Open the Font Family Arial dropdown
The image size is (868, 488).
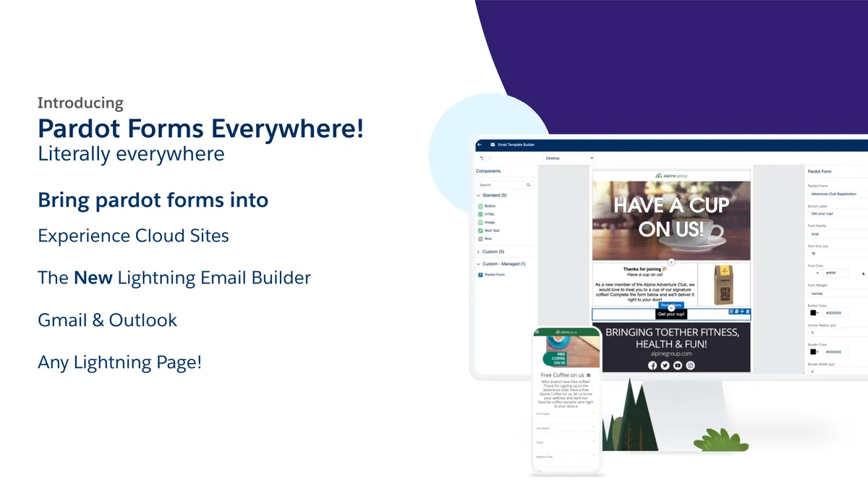pyautogui.click(x=838, y=234)
